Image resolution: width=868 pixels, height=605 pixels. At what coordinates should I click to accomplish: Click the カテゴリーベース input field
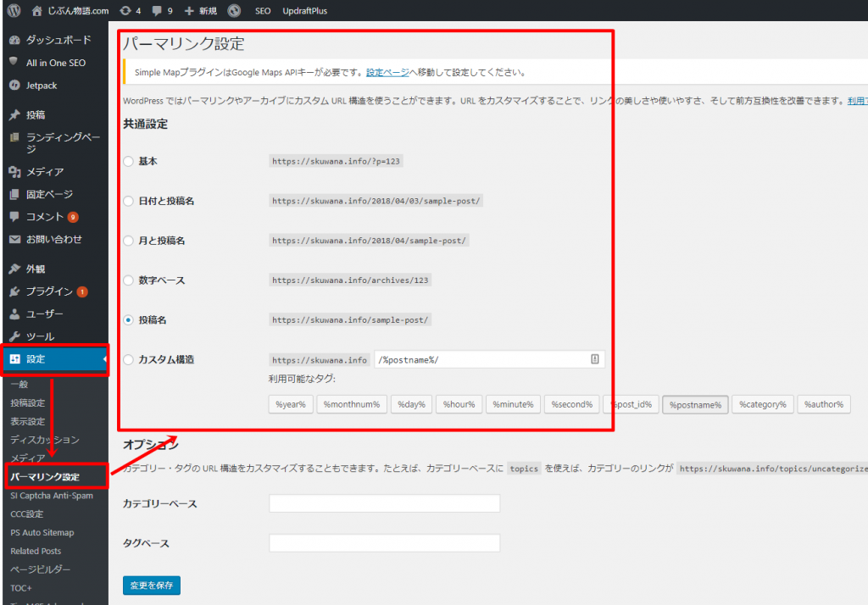click(x=384, y=503)
